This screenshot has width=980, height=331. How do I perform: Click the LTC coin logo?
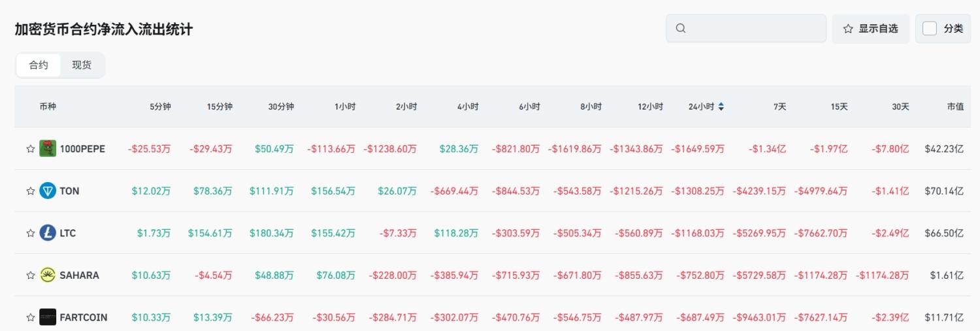coord(48,233)
